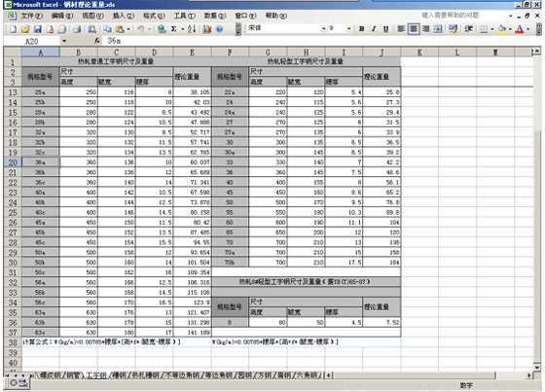Select cell B23 with value 400
This screenshot has height=392, width=545.
click(x=79, y=193)
